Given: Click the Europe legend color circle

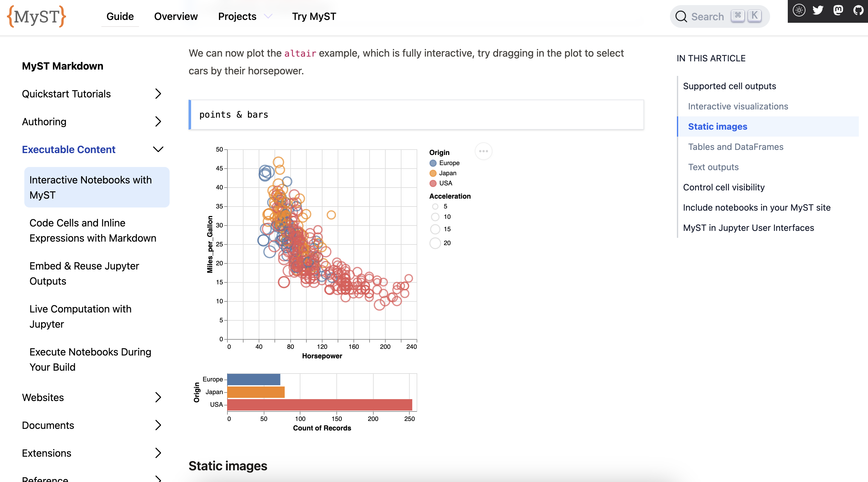Looking at the screenshot, I should (x=433, y=163).
